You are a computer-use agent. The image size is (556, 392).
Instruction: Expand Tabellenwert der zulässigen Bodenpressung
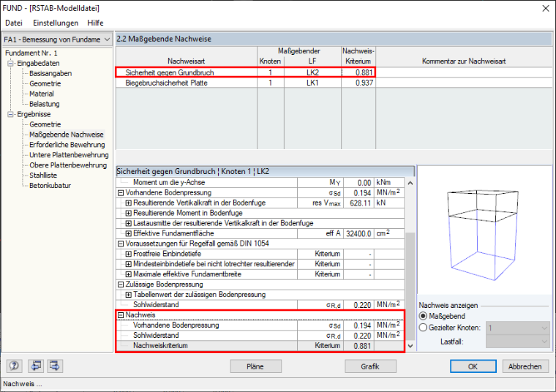[128, 295]
